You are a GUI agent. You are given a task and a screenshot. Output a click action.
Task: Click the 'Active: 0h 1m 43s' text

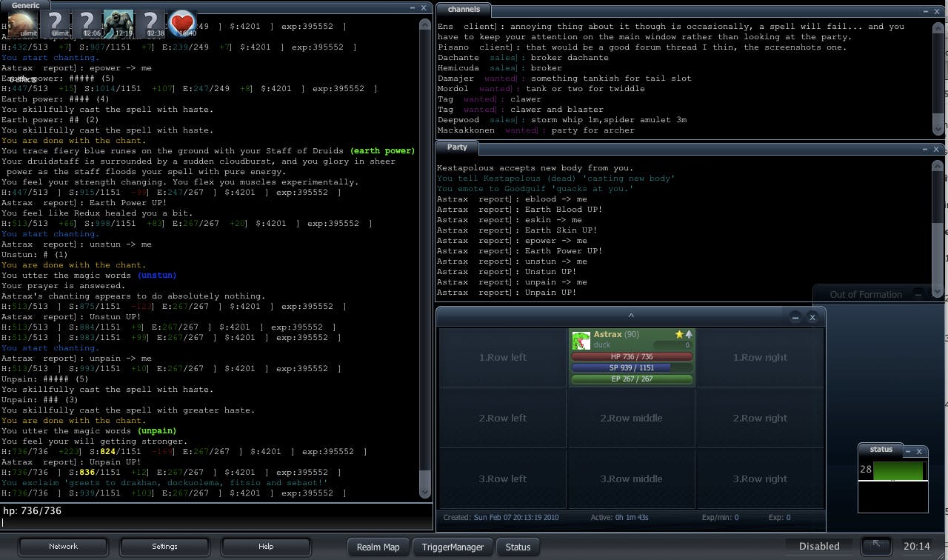[x=619, y=517]
